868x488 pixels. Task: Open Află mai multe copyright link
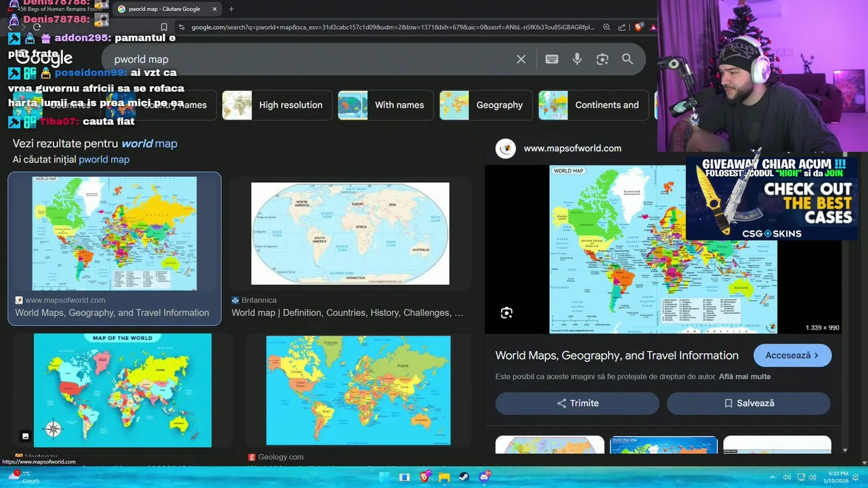(x=745, y=377)
